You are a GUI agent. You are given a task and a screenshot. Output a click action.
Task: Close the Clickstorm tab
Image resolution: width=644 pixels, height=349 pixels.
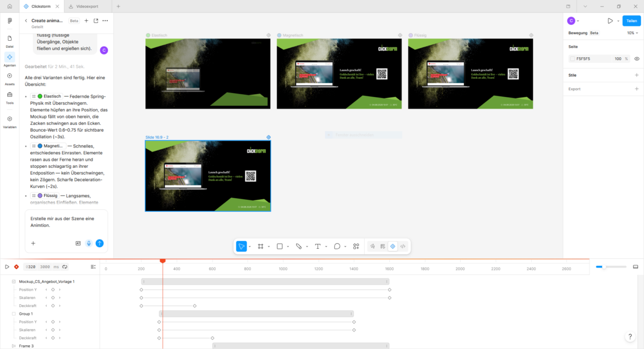point(57,6)
